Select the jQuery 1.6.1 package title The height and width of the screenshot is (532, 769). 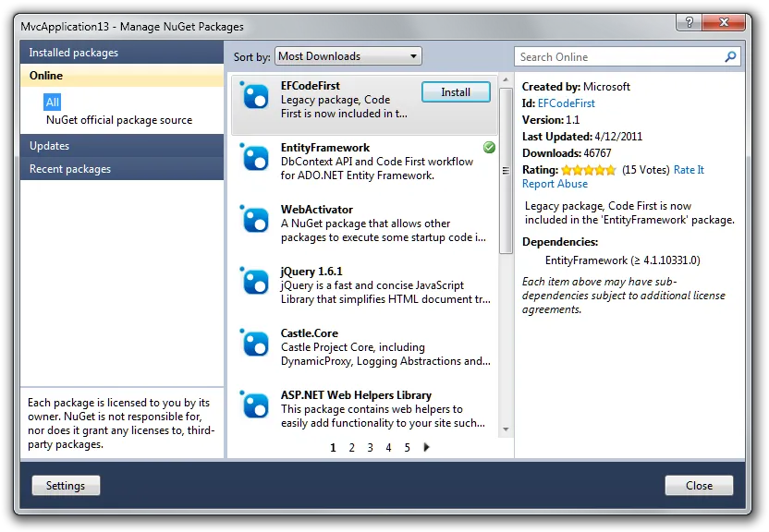coord(311,272)
